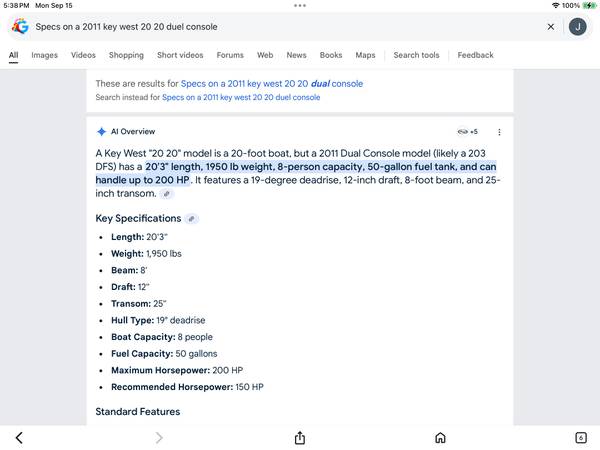Switch to the Shopping tab
Image resolution: width=600 pixels, height=450 pixels.
point(126,55)
